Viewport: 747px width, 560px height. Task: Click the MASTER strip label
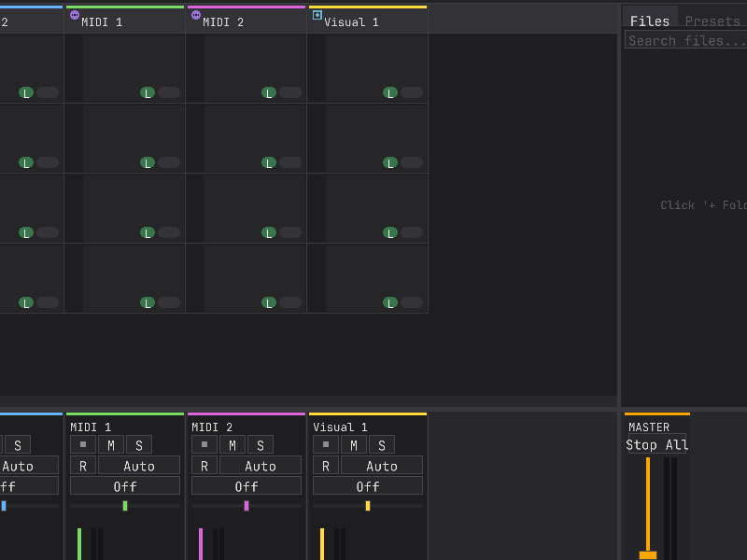[x=649, y=427]
